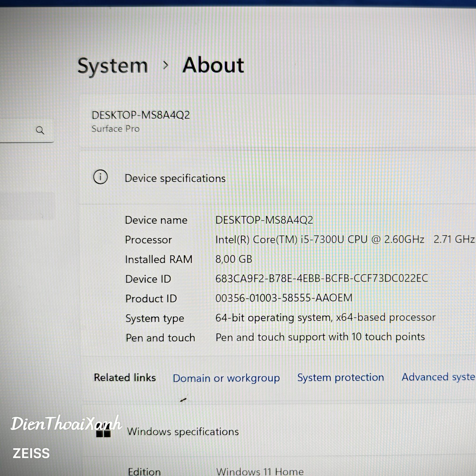Select the DESKTOP-MS8A4Q2 header at top card

tap(141, 115)
